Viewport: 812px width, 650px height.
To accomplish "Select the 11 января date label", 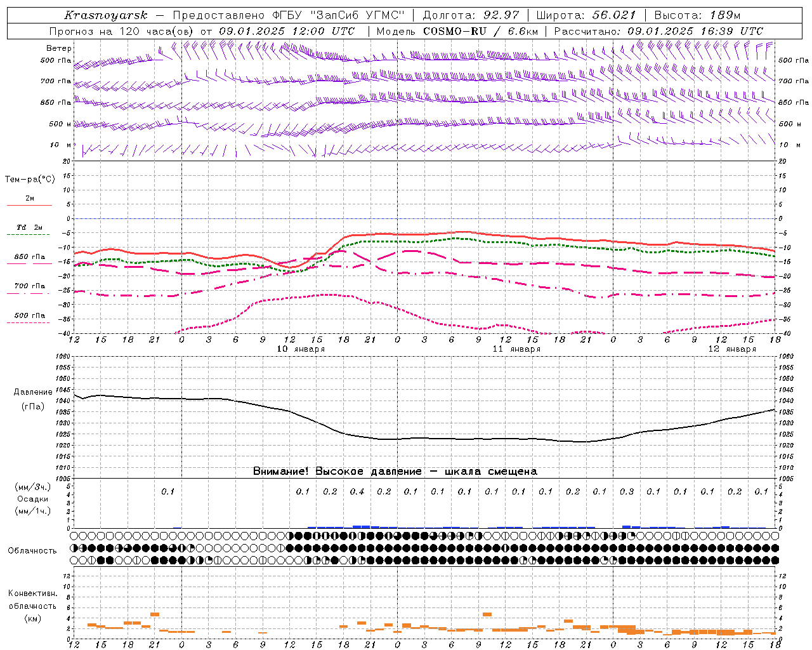I will pyautogui.click(x=516, y=349).
